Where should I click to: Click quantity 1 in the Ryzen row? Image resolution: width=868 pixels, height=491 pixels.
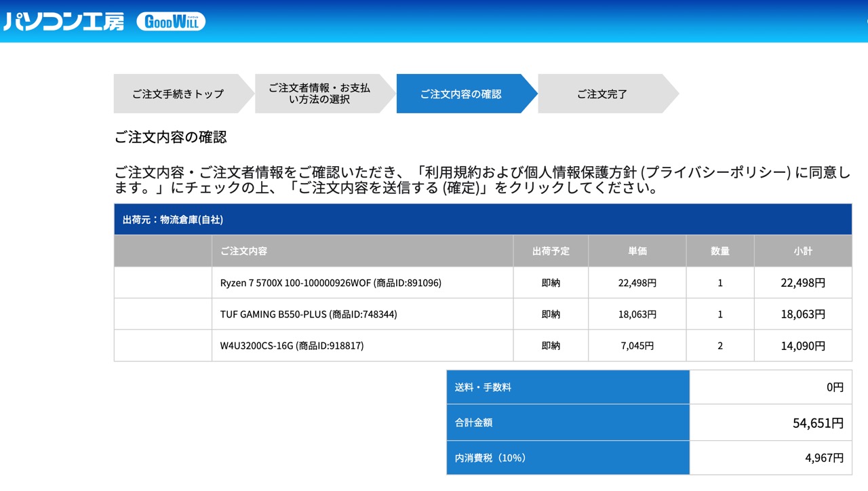[x=720, y=283]
